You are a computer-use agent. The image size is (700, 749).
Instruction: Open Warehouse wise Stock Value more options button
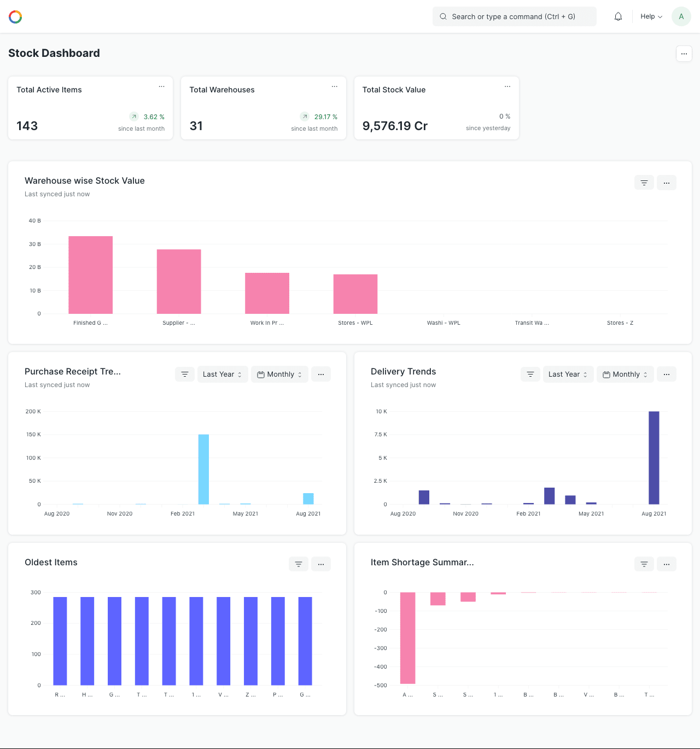coord(667,183)
